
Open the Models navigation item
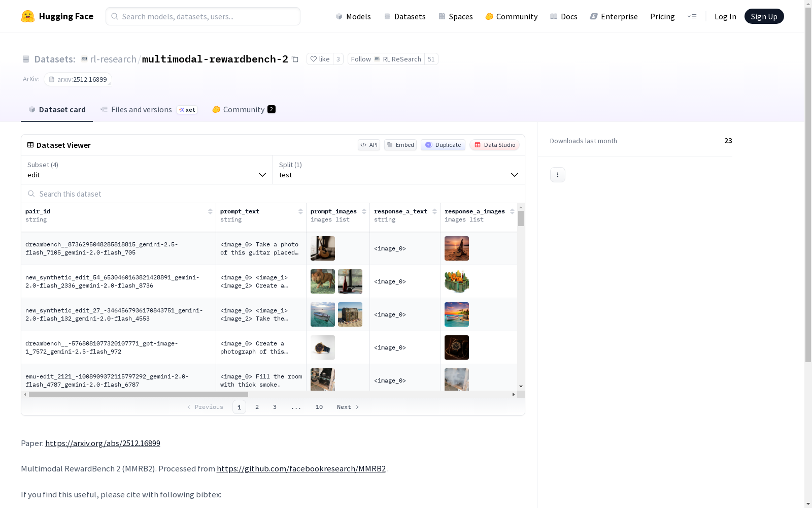point(353,16)
